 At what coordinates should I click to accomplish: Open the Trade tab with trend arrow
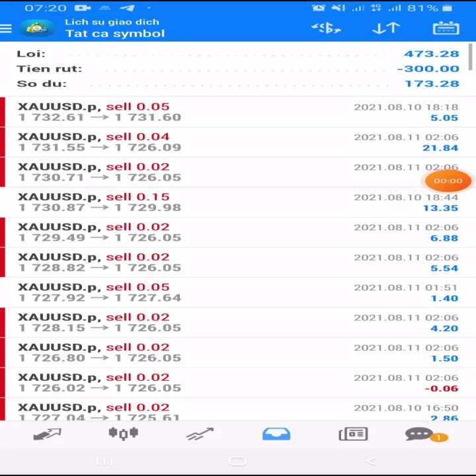coord(200,434)
